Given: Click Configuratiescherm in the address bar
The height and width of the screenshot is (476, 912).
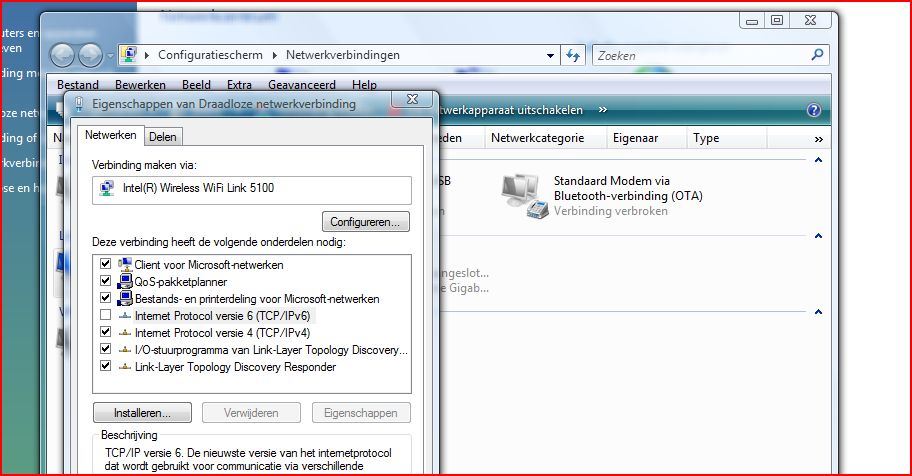Looking at the screenshot, I should tap(210, 55).
